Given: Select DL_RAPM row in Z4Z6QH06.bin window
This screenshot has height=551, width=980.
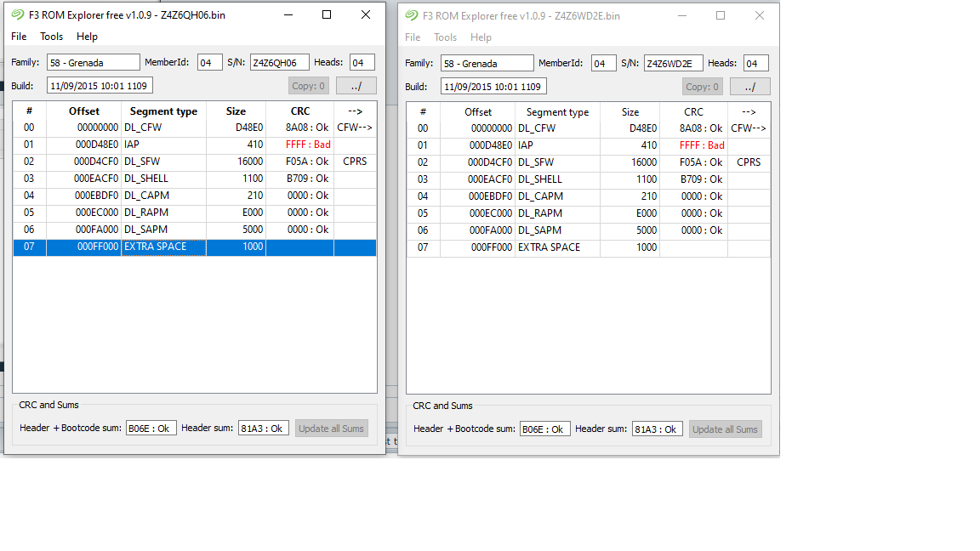Looking at the screenshot, I should pyautogui.click(x=194, y=213).
